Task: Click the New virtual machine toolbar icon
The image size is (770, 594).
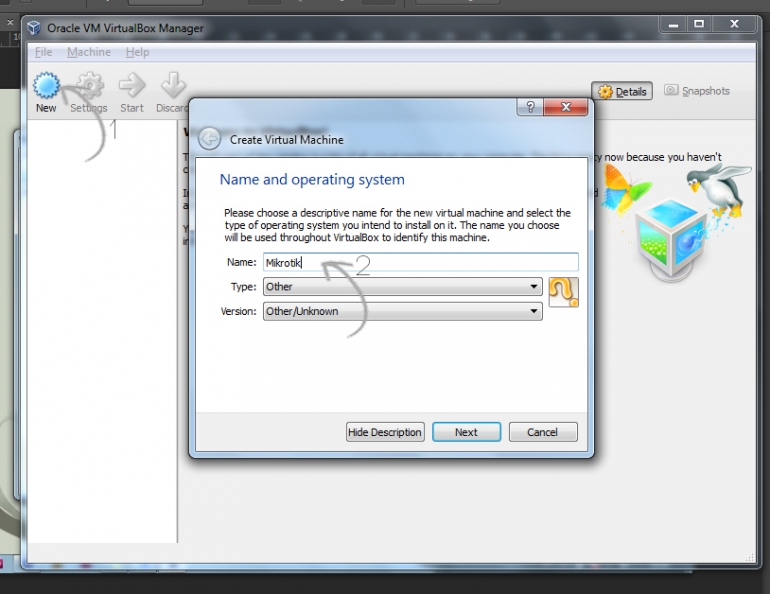Action: click(x=46, y=88)
